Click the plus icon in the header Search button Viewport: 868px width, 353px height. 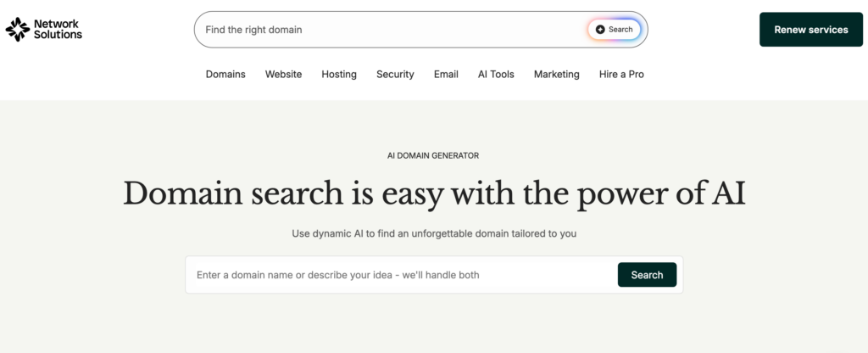click(x=600, y=30)
